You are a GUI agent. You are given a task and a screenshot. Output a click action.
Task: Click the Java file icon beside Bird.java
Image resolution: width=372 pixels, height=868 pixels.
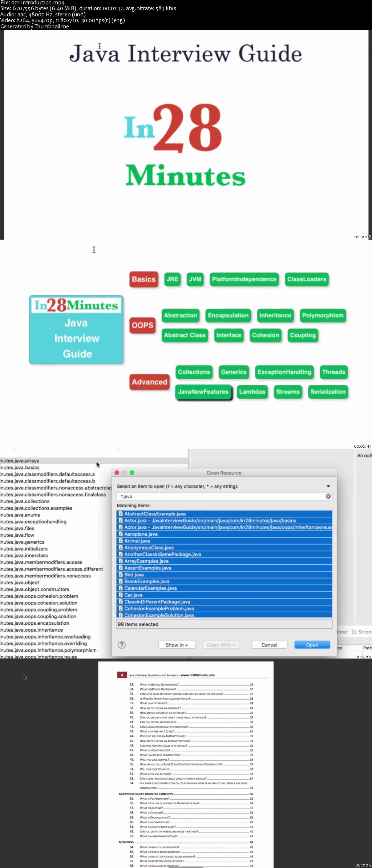(121, 575)
